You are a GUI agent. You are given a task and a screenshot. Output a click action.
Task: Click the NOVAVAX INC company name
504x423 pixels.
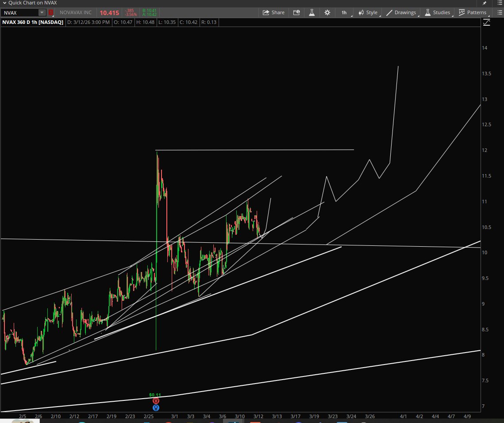[76, 12]
